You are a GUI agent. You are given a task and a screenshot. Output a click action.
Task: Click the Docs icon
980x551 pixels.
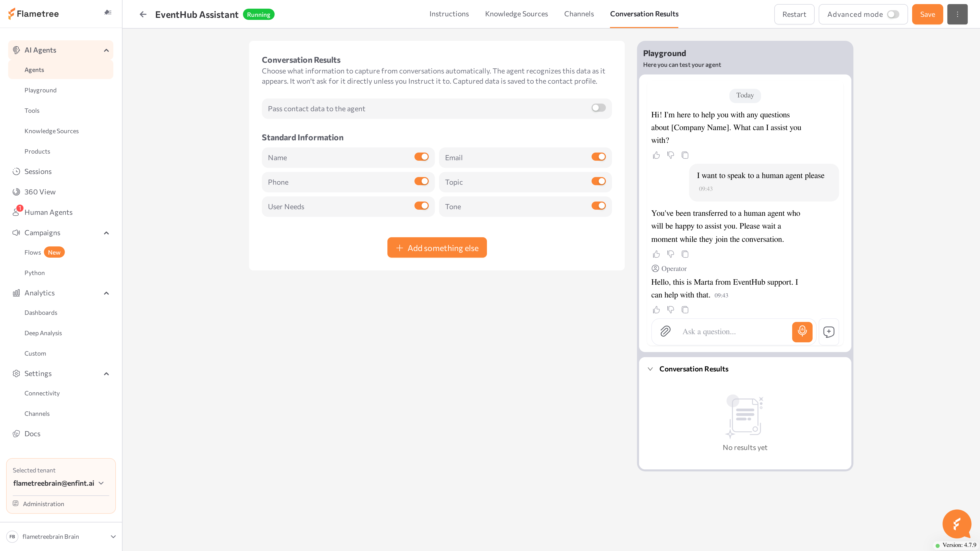coord(16,434)
